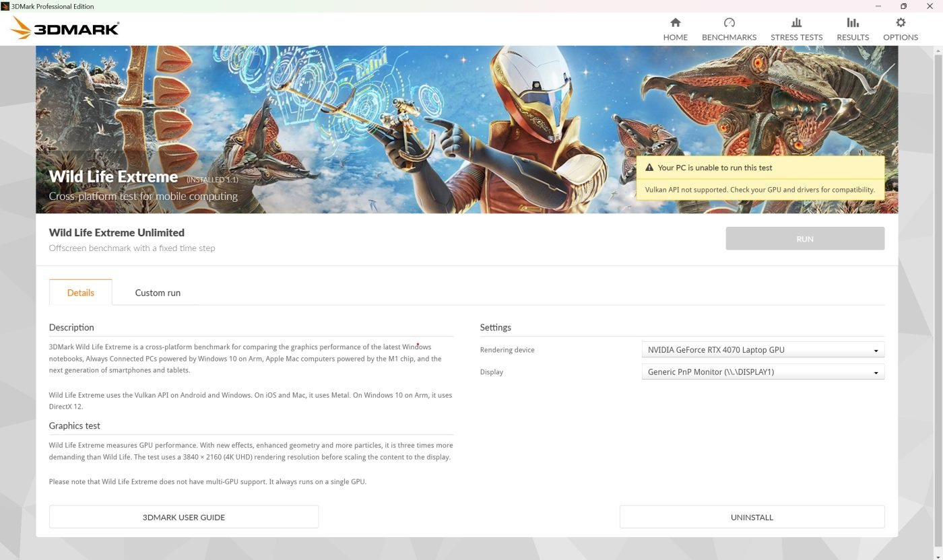Click the multi-GPU support note text
This screenshot has height=560, width=943.
click(x=207, y=481)
